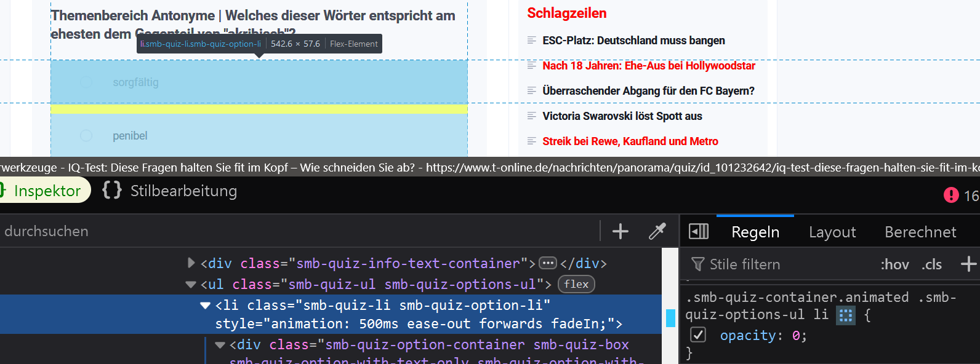This screenshot has width=980, height=364.
Task: Click the list icon next to ESC-Platz headline
Action: point(532,40)
